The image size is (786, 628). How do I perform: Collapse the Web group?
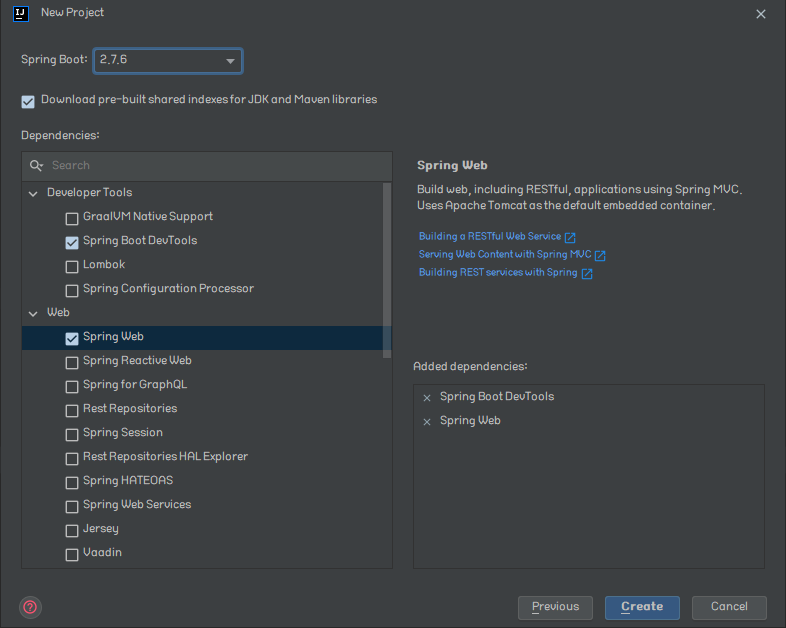(x=33, y=314)
